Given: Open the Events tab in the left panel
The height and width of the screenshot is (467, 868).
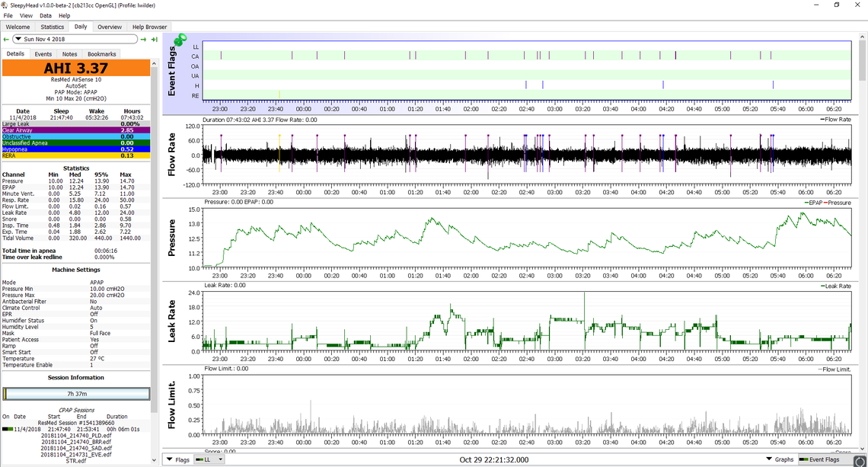Looking at the screenshot, I should [43, 54].
